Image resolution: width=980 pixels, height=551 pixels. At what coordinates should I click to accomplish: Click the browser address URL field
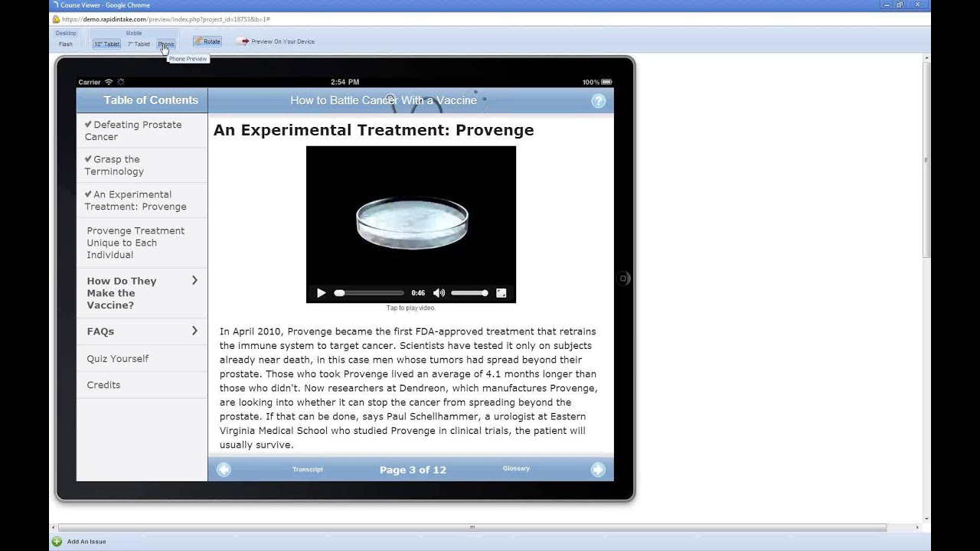[490, 19]
